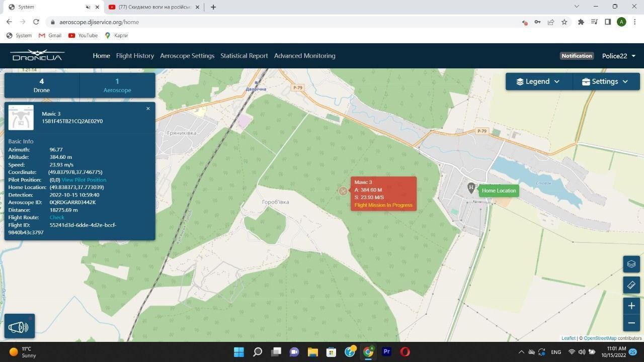The height and width of the screenshot is (362, 644).
Task: Click the Home Location pin marker
Action: [x=471, y=188]
